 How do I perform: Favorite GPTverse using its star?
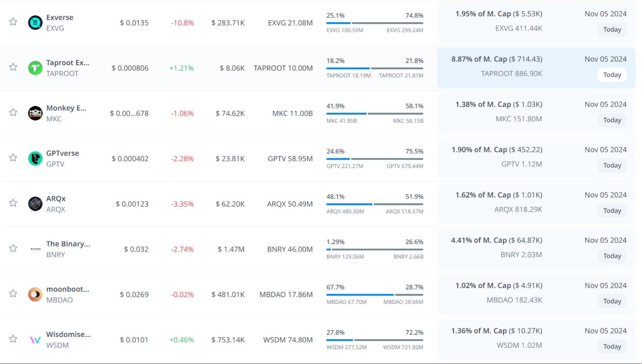pos(13,158)
